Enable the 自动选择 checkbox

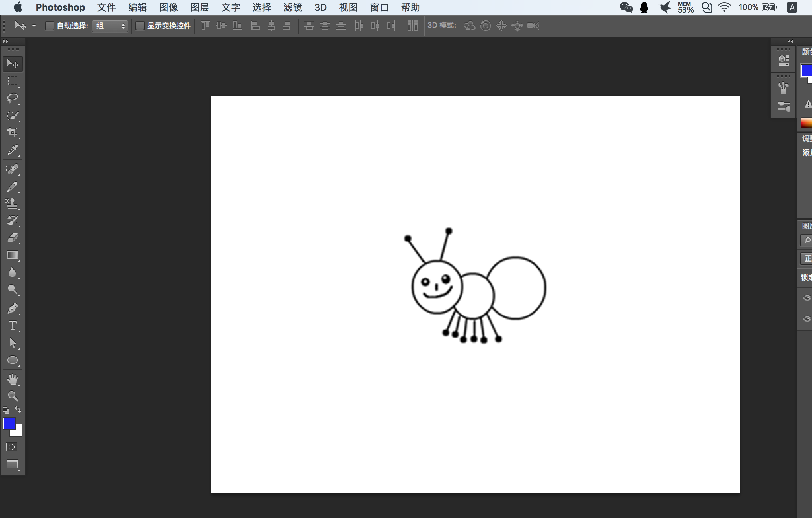click(49, 26)
